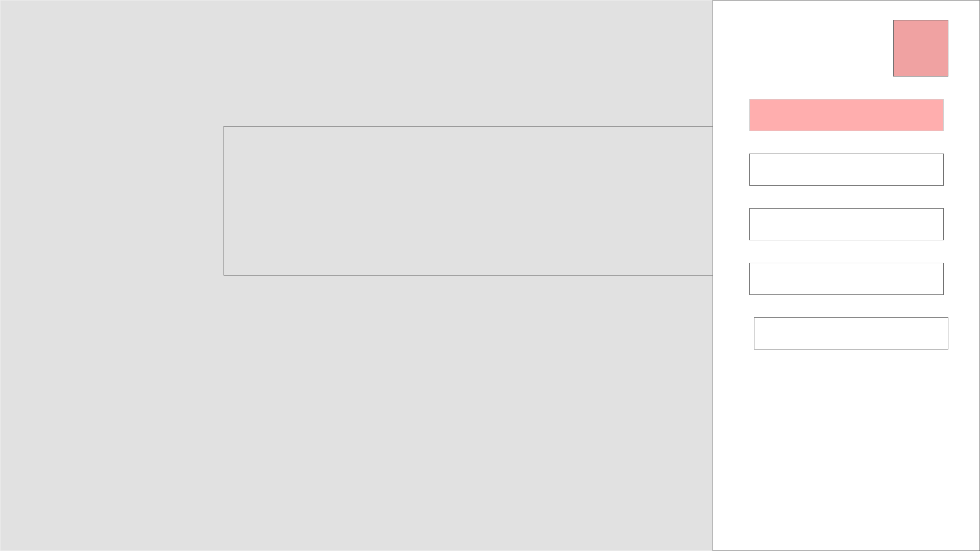Click inside the large outlined rectangle on gray area
The height and width of the screenshot is (551, 980).
pyautogui.click(x=468, y=201)
